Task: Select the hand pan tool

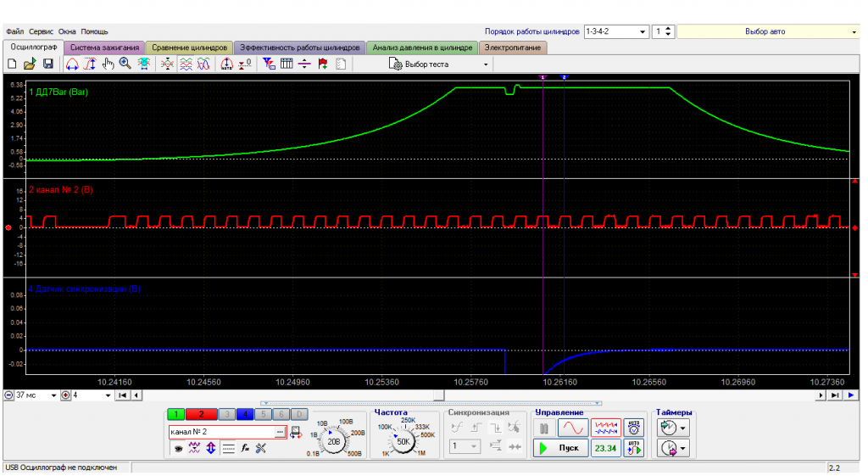Action: coord(108,64)
